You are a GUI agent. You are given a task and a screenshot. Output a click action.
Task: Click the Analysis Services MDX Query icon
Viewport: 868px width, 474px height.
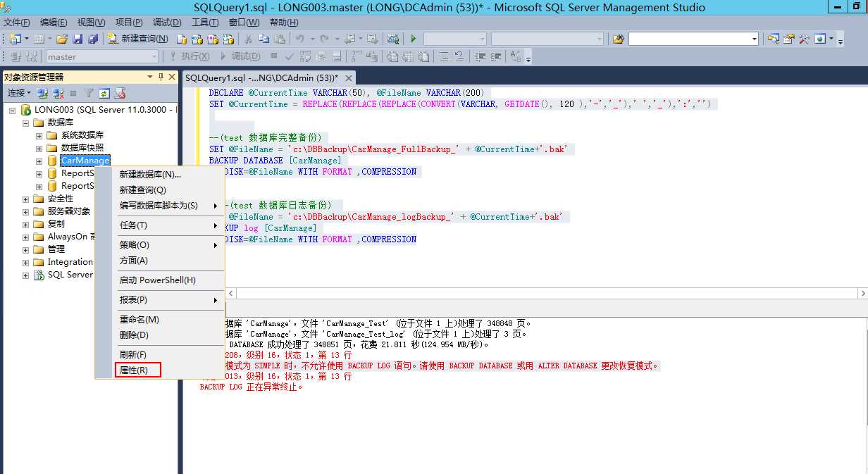point(196,39)
